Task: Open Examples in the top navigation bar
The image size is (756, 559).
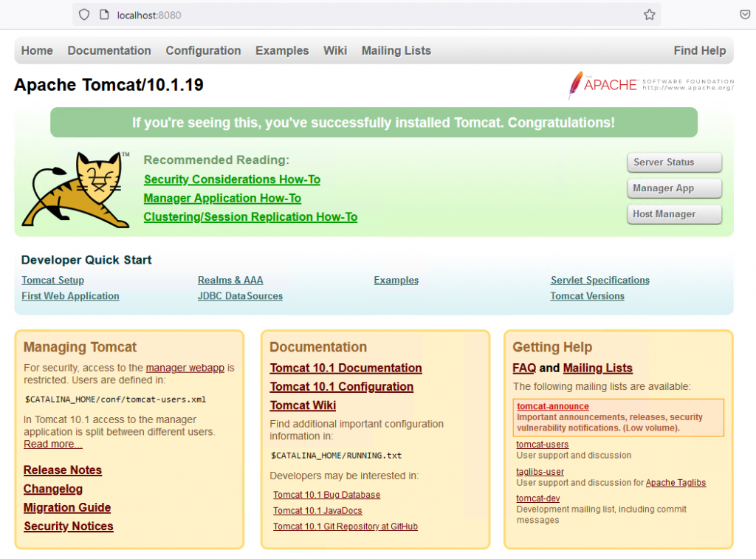Action: [x=282, y=51]
